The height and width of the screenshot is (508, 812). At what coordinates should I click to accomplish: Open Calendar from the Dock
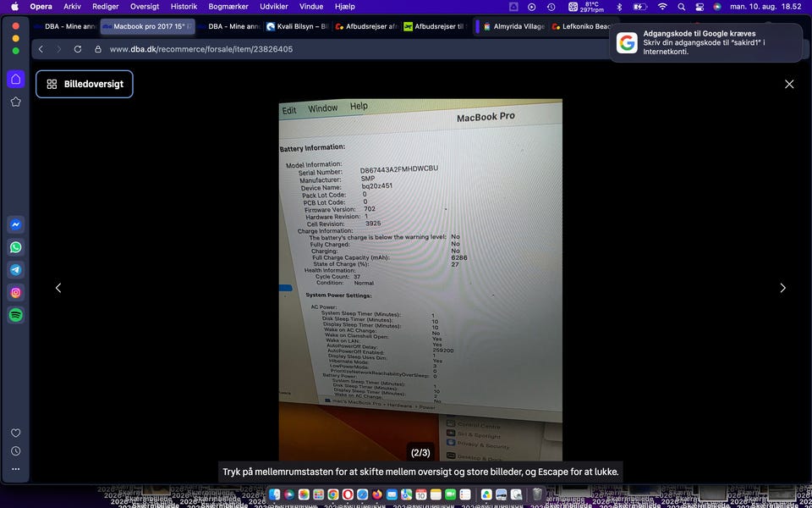coord(421,494)
